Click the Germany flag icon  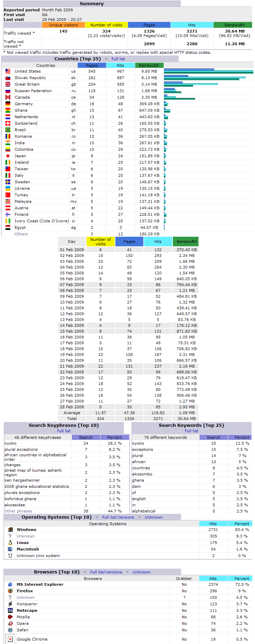click(8, 104)
